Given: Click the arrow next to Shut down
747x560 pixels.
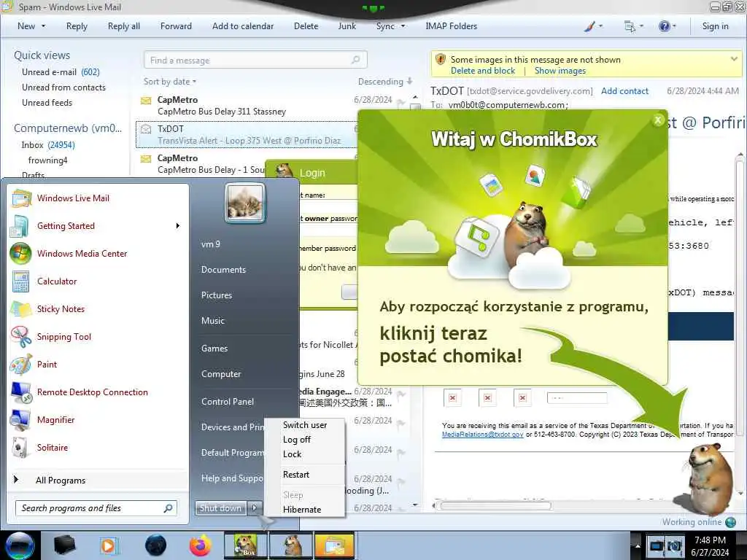Looking at the screenshot, I should coord(255,508).
